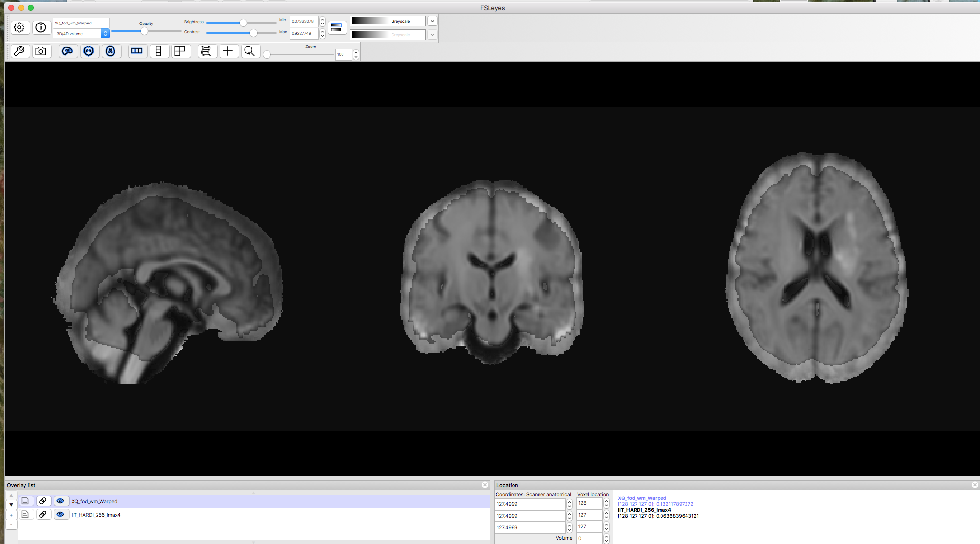The width and height of the screenshot is (980, 544).
Task: Switch to horizontal layout
Action: pyautogui.click(x=137, y=51)
